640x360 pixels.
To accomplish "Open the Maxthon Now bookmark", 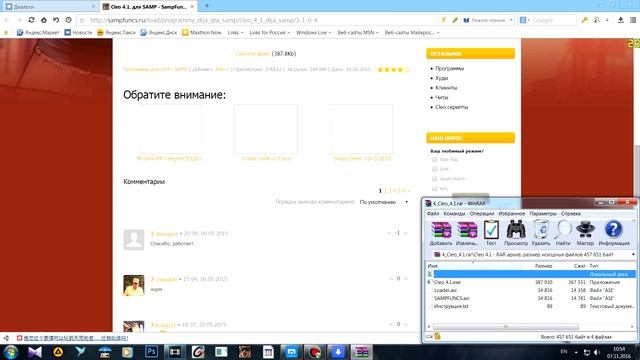I will (x=202, y=32).
